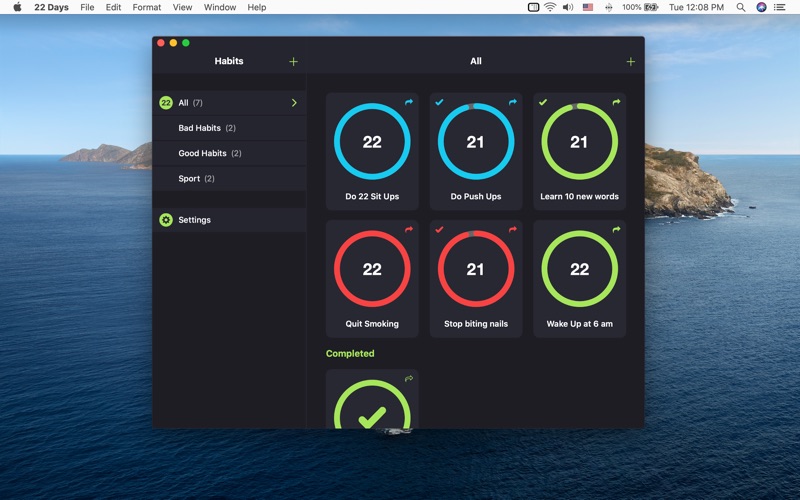Screen dimensions: 800x500
Task: Uncheck the Stop biting nails checkmark
Action: [439, 230]
